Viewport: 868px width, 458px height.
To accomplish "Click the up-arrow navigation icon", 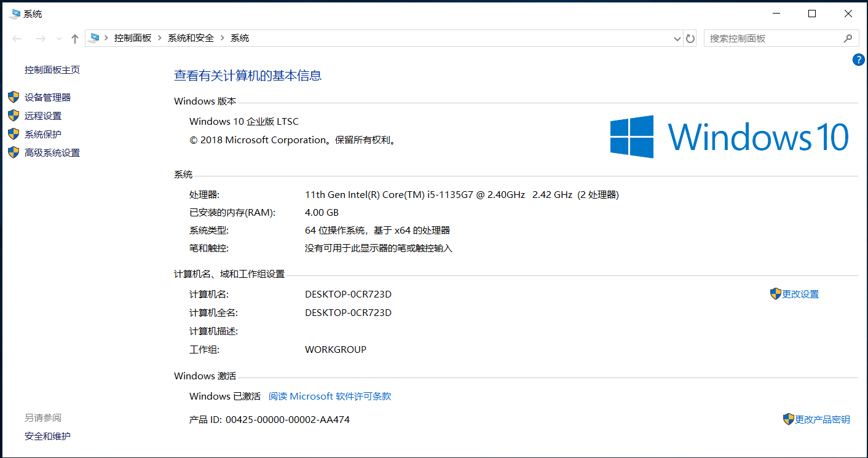I will [x=74, y=38].
